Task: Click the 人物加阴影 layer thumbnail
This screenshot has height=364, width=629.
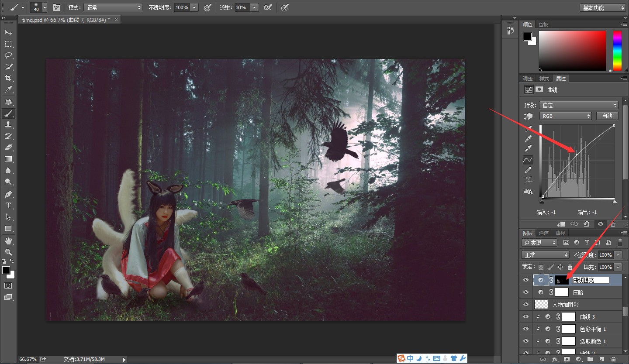Action: (541, 305)
